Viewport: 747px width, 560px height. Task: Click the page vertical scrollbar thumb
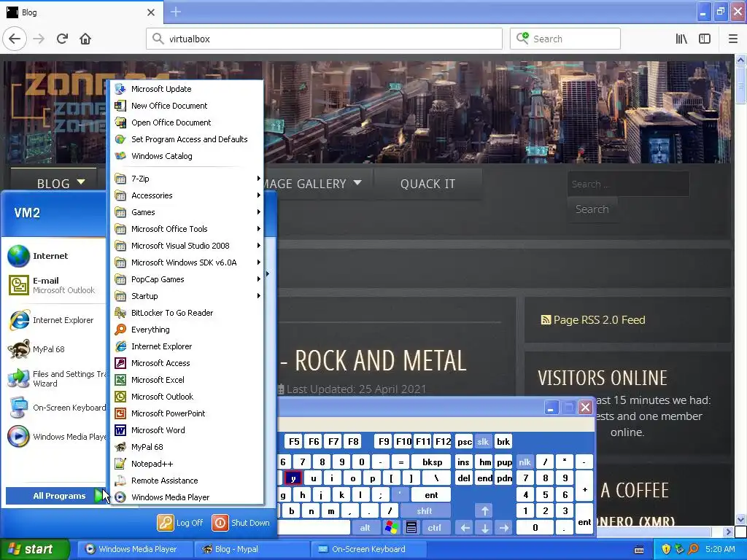[740, 86]
